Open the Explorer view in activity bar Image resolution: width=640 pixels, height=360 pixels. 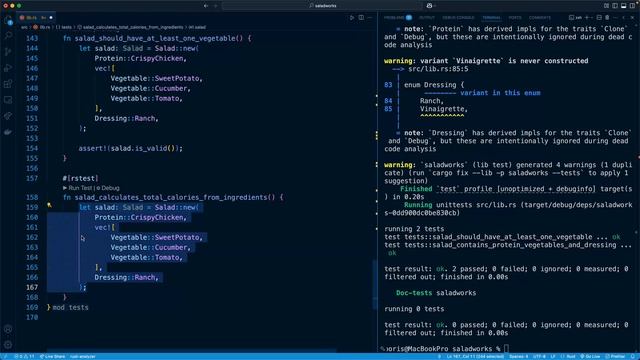8,20
